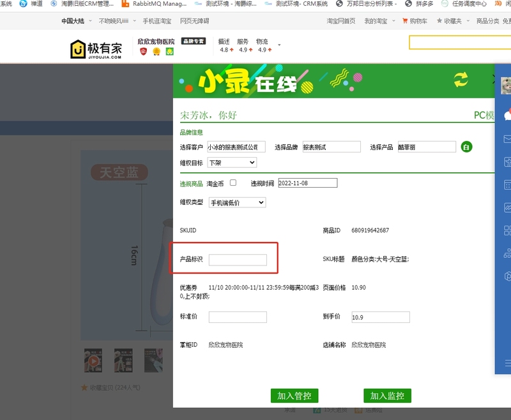511x420 pixels.
Task: Click the 极有家 logo
Action: pos(96,49)
